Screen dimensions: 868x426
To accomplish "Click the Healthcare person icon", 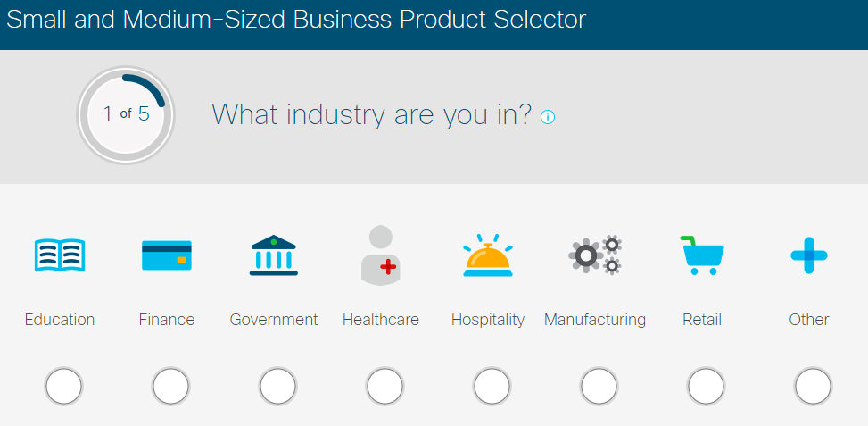I will (x=381, y=255).
